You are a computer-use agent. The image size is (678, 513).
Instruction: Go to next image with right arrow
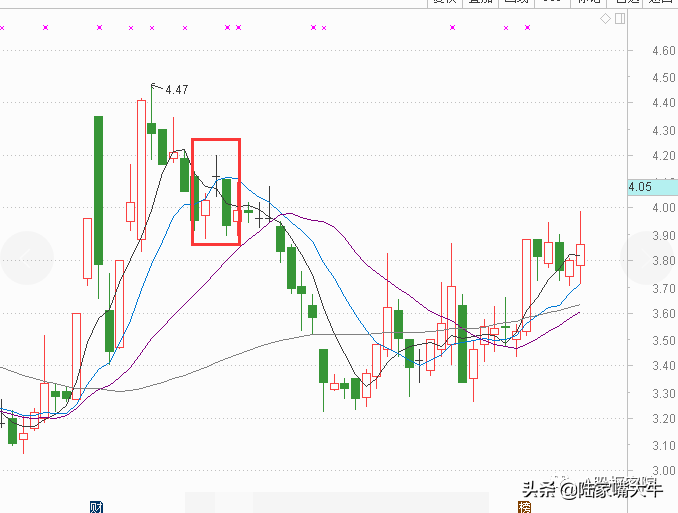(x=649, y=258)
